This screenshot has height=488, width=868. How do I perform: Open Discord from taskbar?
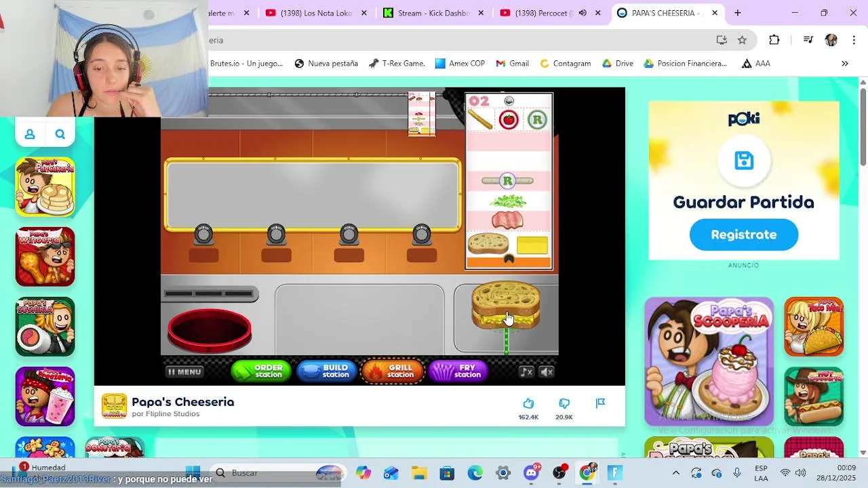click(531, 472)
